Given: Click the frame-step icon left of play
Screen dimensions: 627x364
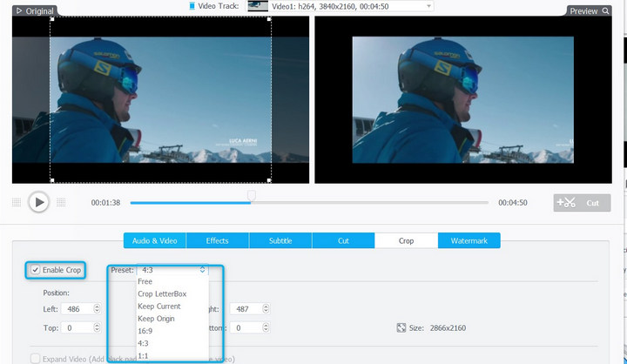Looking at the screenshot, I should (17, 202).
